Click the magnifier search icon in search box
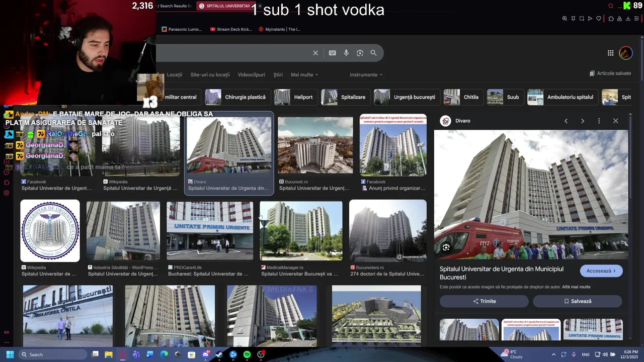The height and width of the screenshot is (362, 644). [373, 53]
